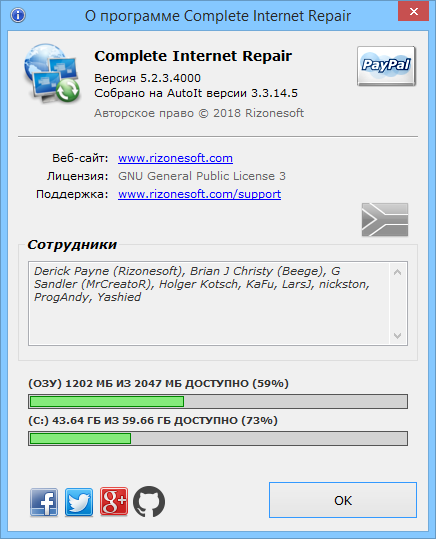Click the C: disk usage progress bar
This screenshot has width=436, height=539.
(x=218, y=439)
